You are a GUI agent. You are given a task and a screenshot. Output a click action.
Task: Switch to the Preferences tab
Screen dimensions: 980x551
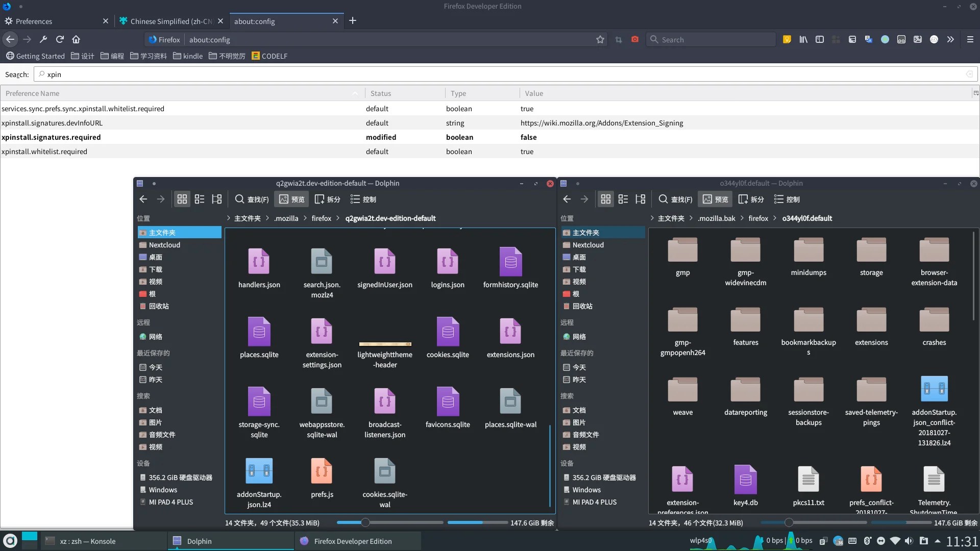34,21
